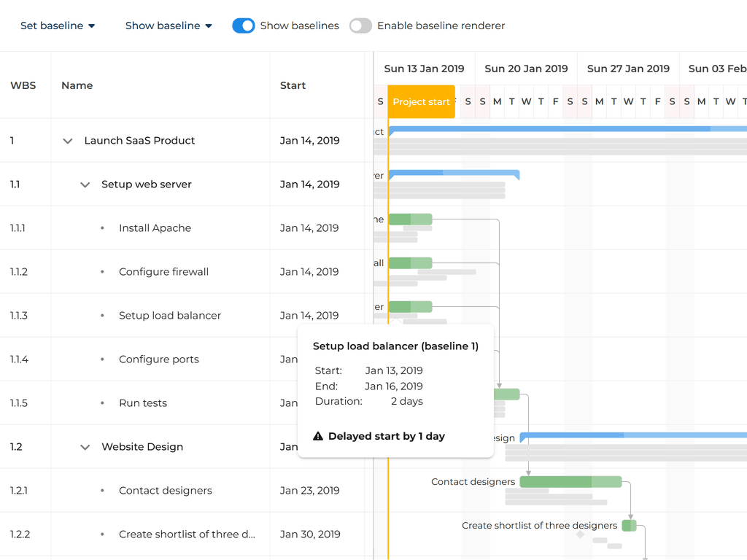Sort by the Start column header
Screen dimensions: 747x560
coord(293,85)
